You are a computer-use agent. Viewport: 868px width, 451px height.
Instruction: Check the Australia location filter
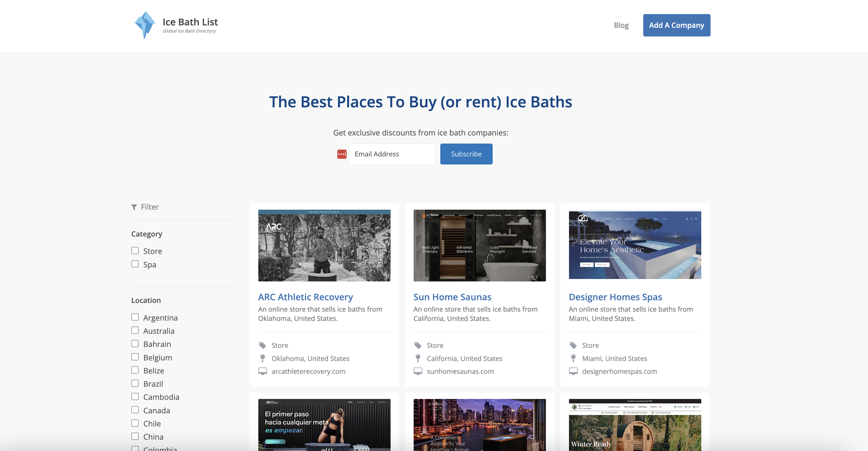click(x=135, y=330)
